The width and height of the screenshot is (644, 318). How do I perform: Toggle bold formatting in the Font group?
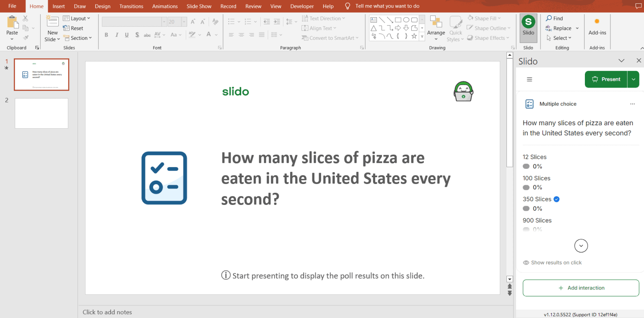106,35
